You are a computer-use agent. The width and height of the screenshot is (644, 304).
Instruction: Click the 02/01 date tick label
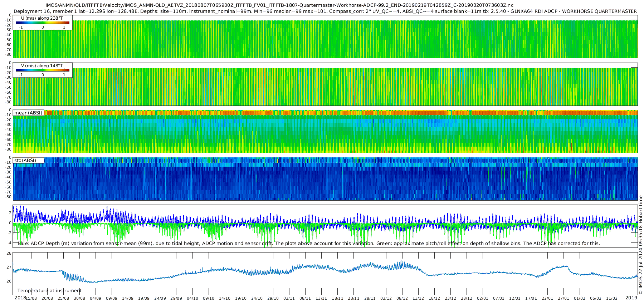click(x=483, y=298)
